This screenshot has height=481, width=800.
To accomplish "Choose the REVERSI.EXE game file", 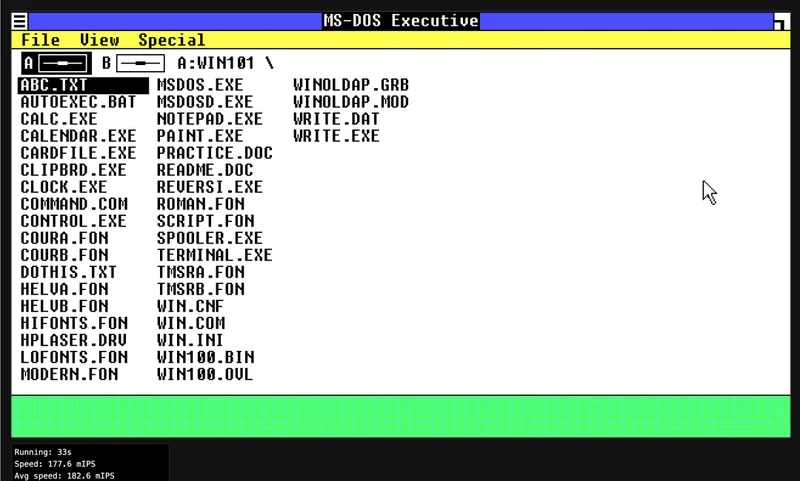I will pyautogui.click(x=209, y=187).
